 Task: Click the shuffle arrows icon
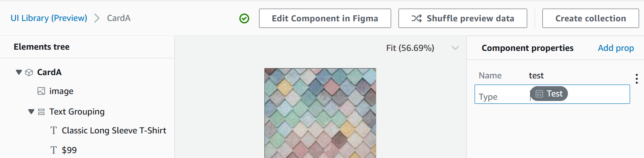416,18
